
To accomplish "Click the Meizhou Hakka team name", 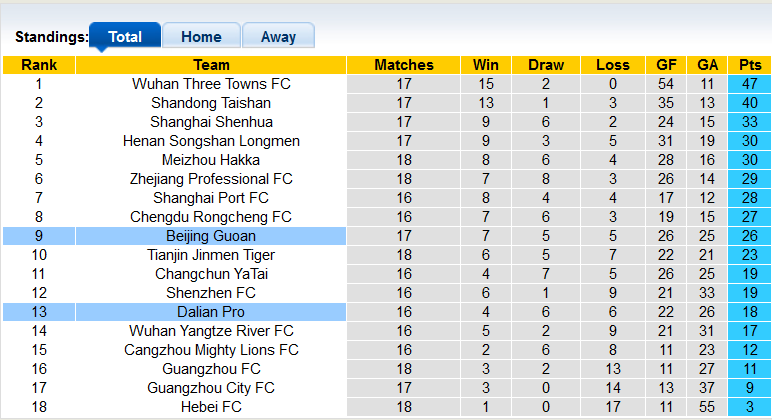I will point(211,160).
